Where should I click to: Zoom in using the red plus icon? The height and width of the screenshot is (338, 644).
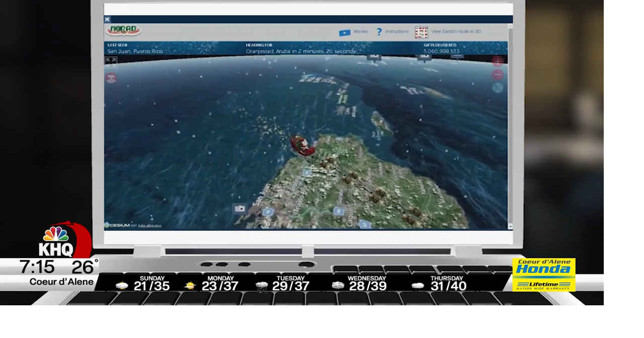click(498, 61)
